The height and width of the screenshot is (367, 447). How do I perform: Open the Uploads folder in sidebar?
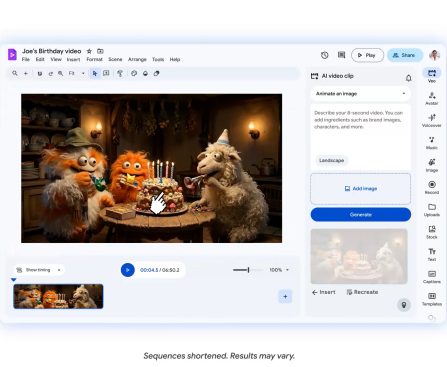tap(432, 210)
